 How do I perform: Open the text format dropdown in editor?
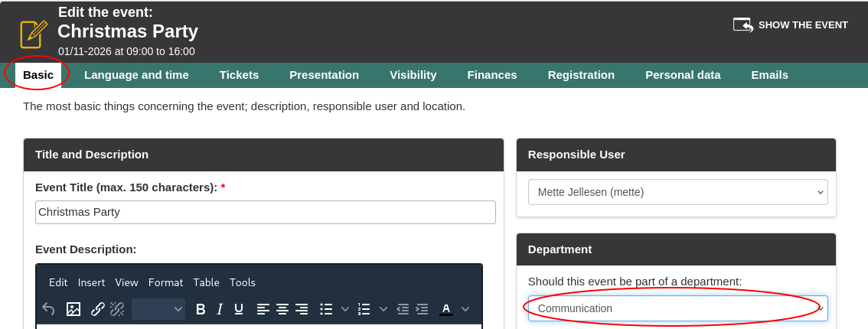158,309
